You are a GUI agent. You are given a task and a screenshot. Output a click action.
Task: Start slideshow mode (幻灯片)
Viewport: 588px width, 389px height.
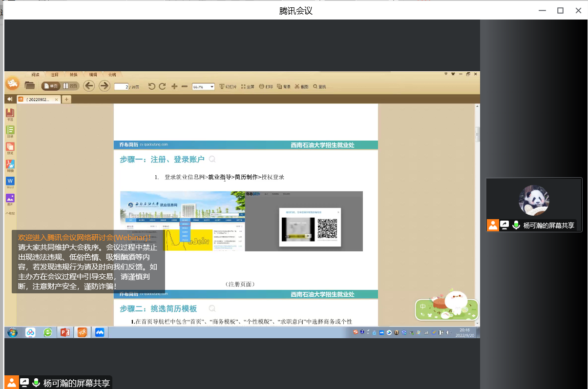[228, 86]
